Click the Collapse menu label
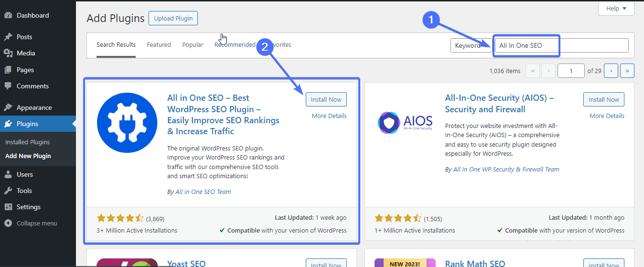The width and height of the screenshot is (644, 267). pyautogui.click(x=37, y=223)
